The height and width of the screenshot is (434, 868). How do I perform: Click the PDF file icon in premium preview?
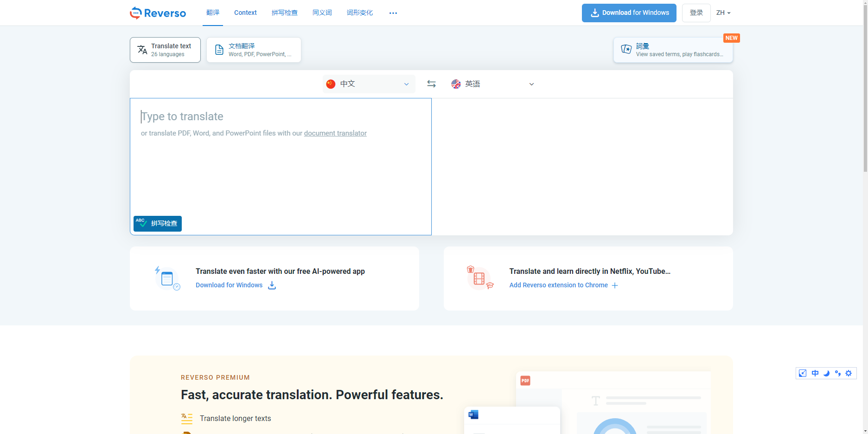coord(525,381)
